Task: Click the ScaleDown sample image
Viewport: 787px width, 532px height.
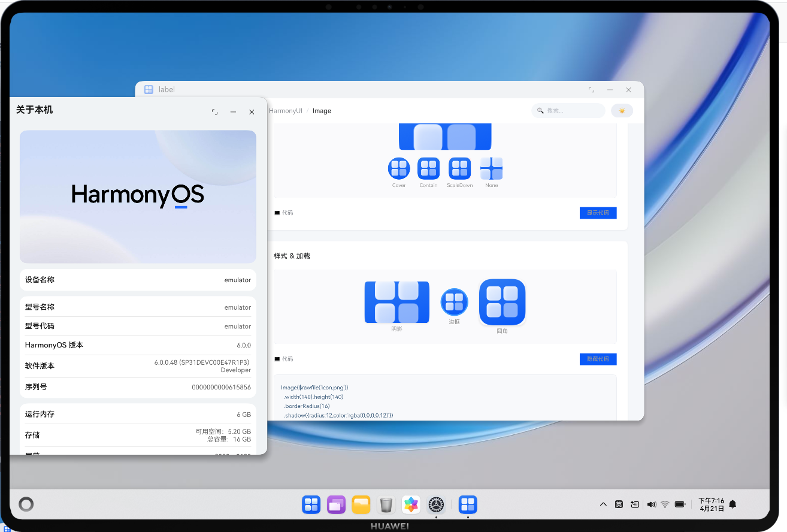Action: click(459, 168)
